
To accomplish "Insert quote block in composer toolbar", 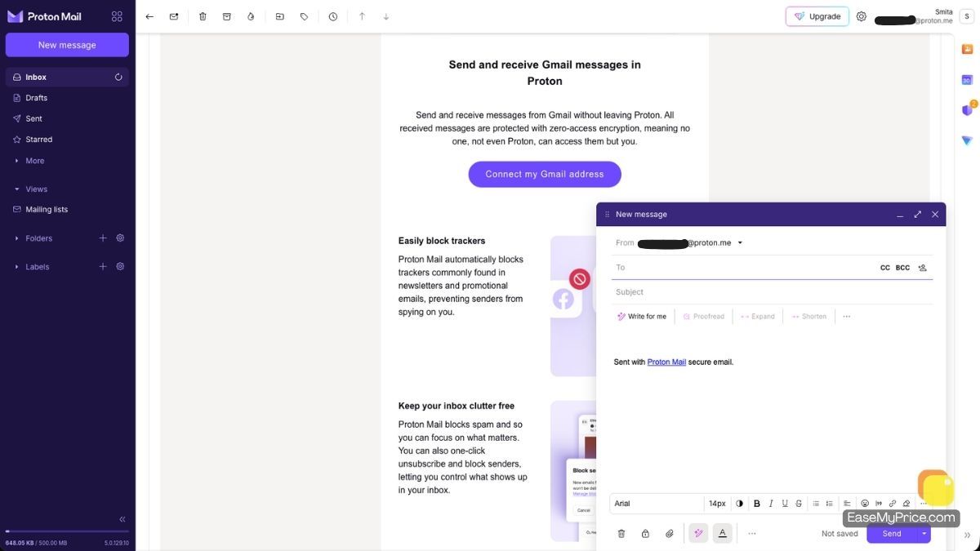I will pos(879,504).
